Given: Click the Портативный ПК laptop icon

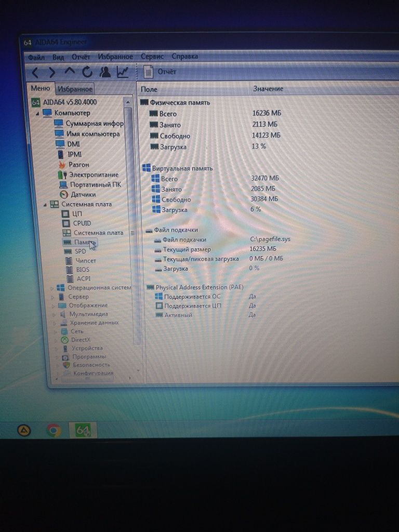Looking at the screenshot, I should (x=63, y=185).
